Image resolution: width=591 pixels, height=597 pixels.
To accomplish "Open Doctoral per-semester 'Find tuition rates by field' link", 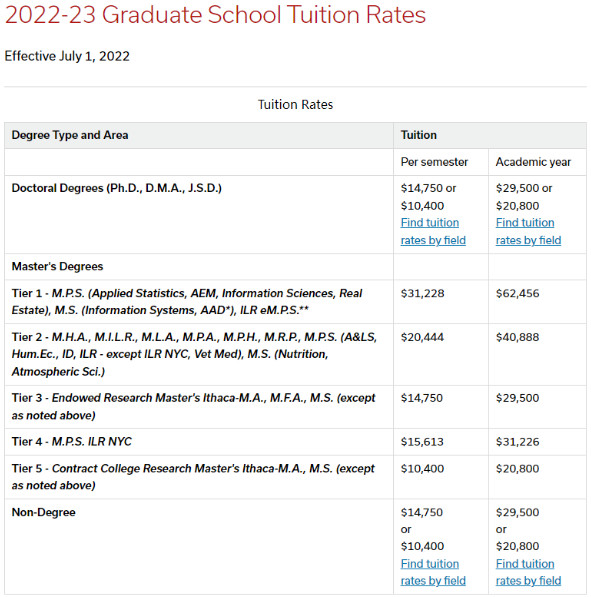I will pos(433,231).
